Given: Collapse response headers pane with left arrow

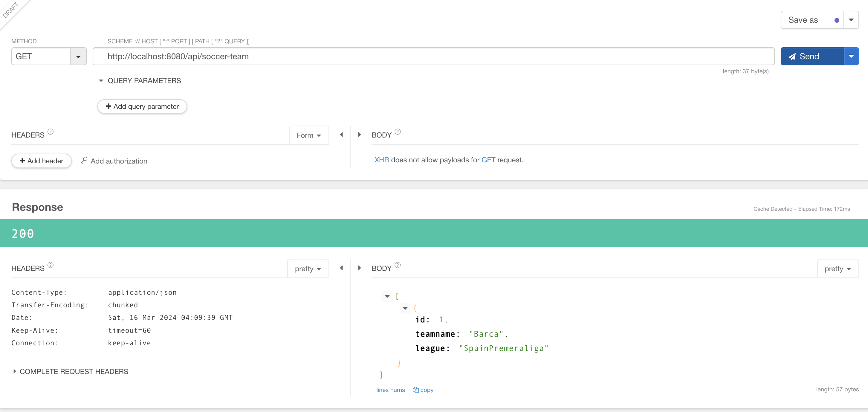Looking at the screenshot, I should [x=341, y=268].
